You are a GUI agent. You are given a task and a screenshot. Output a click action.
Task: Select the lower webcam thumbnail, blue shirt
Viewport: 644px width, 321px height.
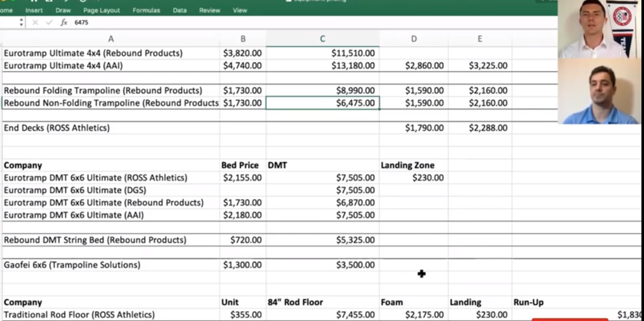coord(600,91)
